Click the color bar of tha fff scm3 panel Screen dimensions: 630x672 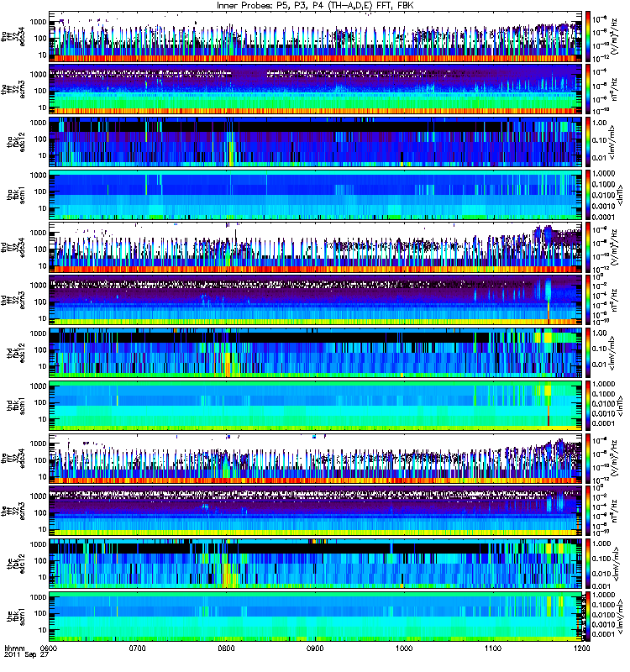[587, 89]
